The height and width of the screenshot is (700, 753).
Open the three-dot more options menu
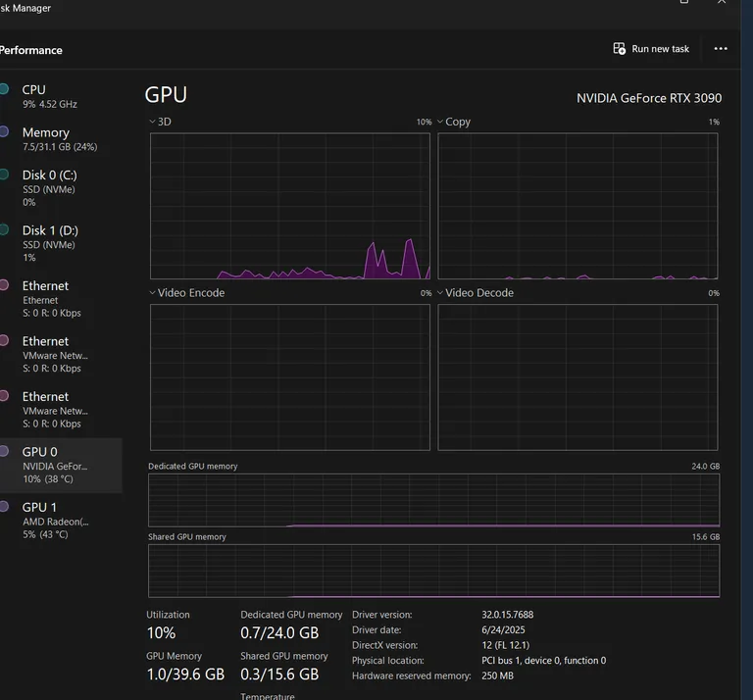721,49
